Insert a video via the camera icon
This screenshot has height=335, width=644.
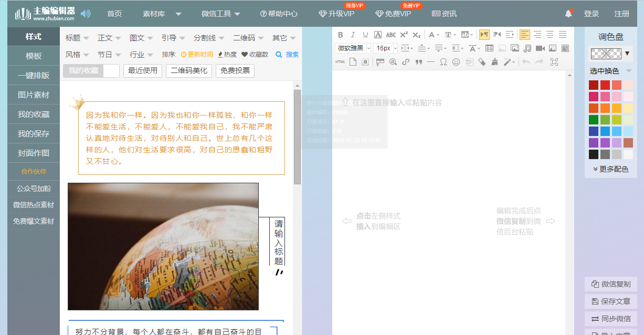[541, 48]
